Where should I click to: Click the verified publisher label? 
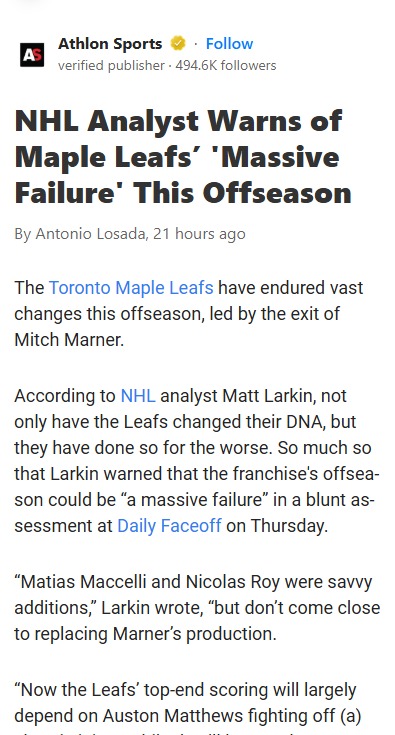pos(112,66)
